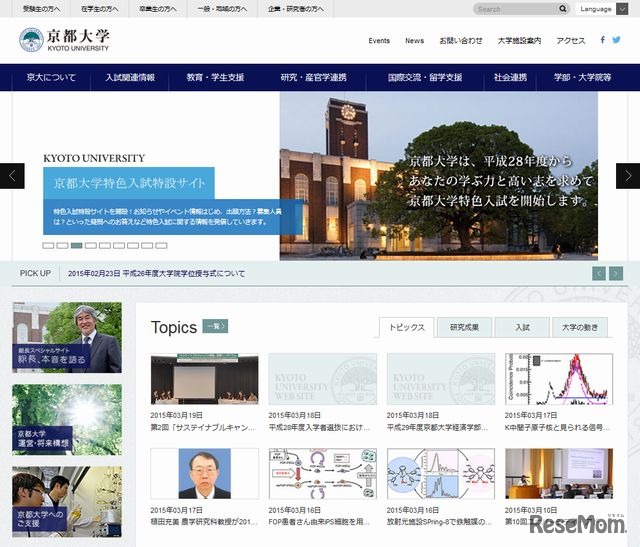Open 2015年03月19日 topic thumbnail with projector screen
Screen dimensions: 640x547
pos(204,379)
